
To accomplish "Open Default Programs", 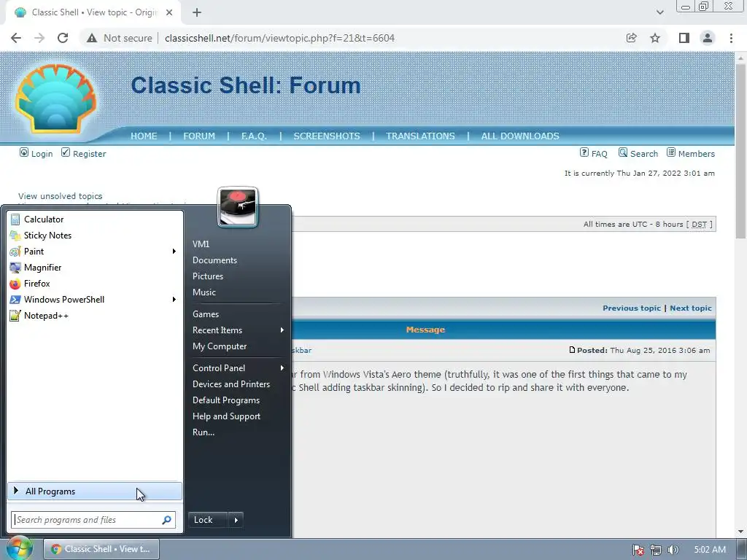I will point(226,400).
